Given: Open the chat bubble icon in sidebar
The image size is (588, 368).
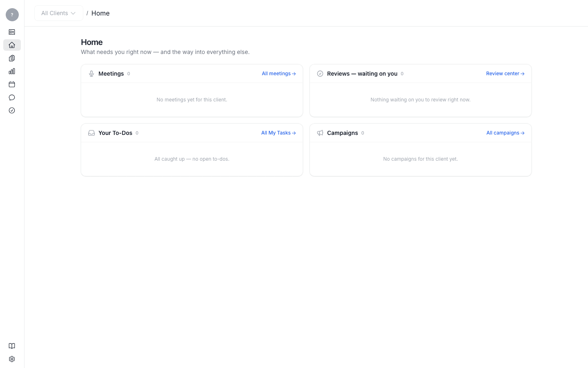Looking at the screenshot, I should click(12, 97).
